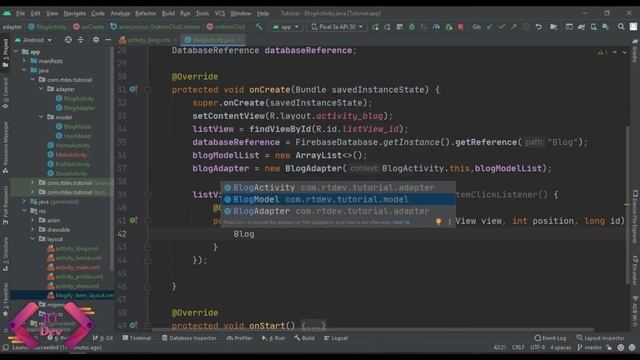Click the CRLF line separator in status bar
This screenshot has width=640, height=360.
point(518,348)
